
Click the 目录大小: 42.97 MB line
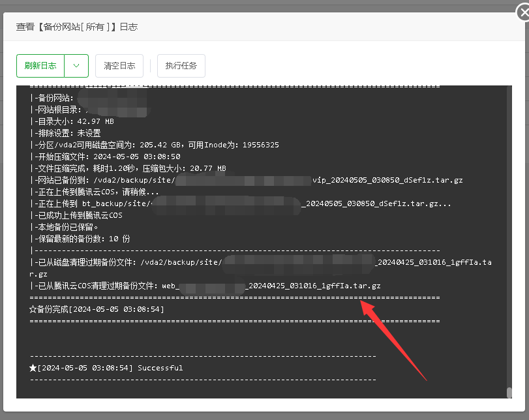[x=72, y=121]
